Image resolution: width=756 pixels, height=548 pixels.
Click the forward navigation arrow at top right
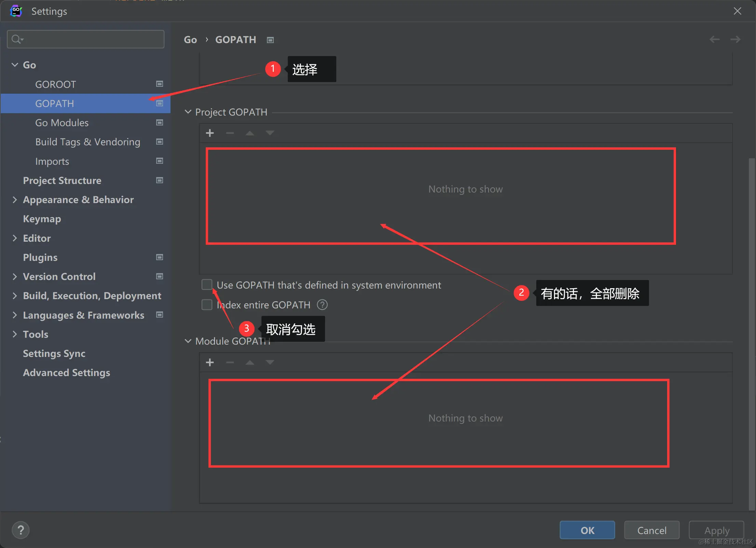tap(735, 40)
